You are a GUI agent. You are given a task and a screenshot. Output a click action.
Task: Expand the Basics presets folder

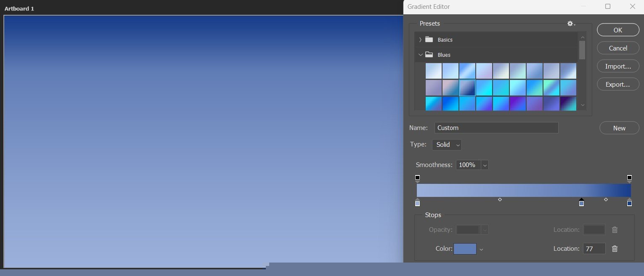coord(420,40)
